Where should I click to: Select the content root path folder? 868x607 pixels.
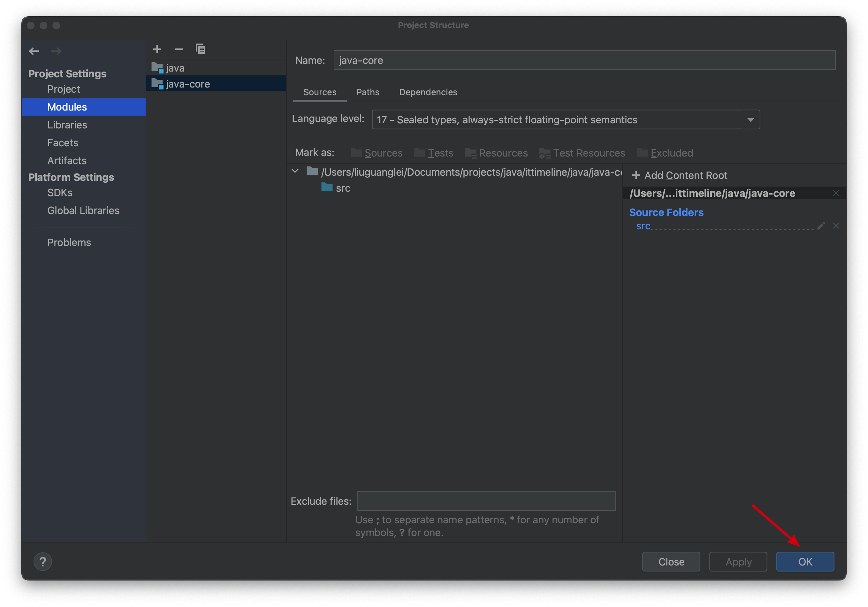point(464,172)
